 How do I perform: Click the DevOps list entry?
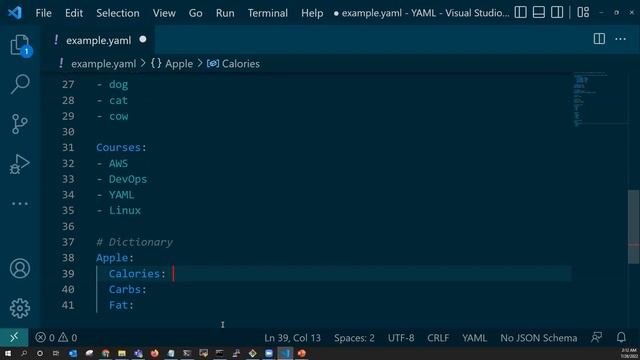128,179
